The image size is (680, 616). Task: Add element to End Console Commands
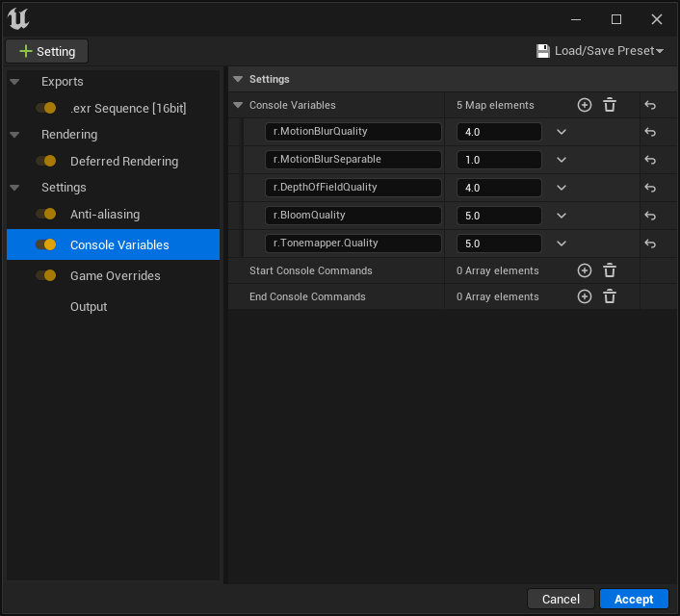pyautogui.click(x=584, y=296)
